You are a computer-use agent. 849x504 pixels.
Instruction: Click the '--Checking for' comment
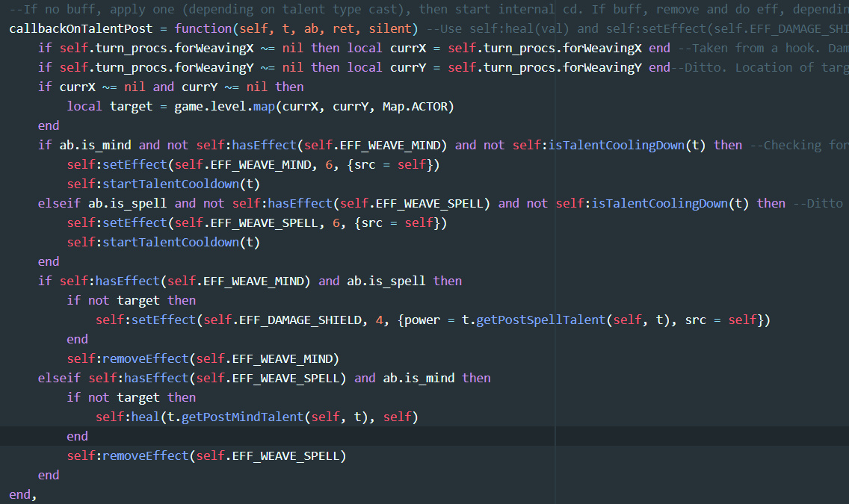[x=799, y=146]
